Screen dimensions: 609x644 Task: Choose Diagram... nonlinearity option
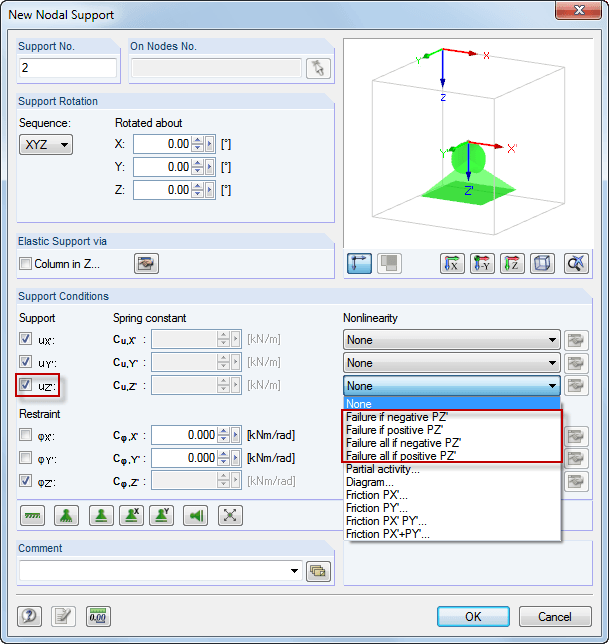click(452, 482)
